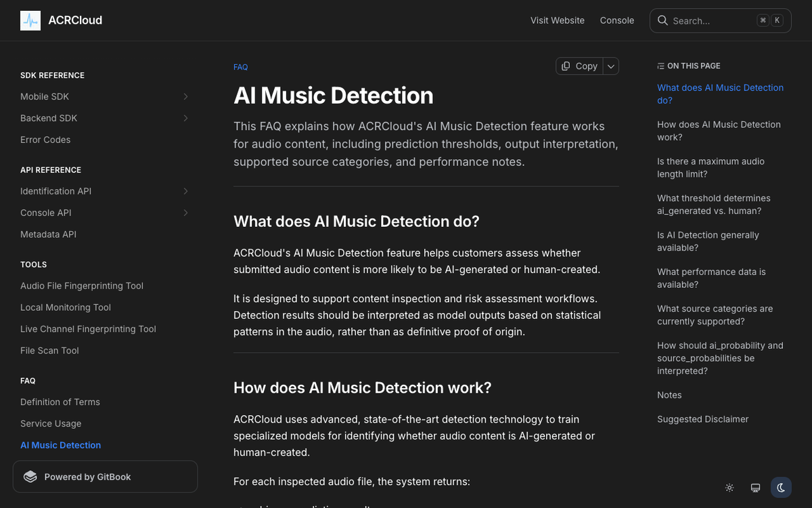
Task: Expand the Backend SDK chevron
Action: click(x=185, y=119)
